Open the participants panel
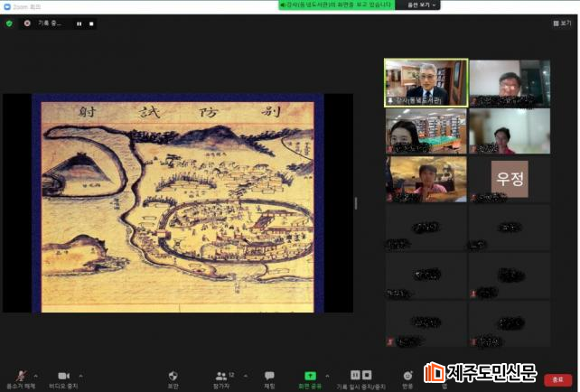Viewport: 580px width, 392px height. click(221, 376)
